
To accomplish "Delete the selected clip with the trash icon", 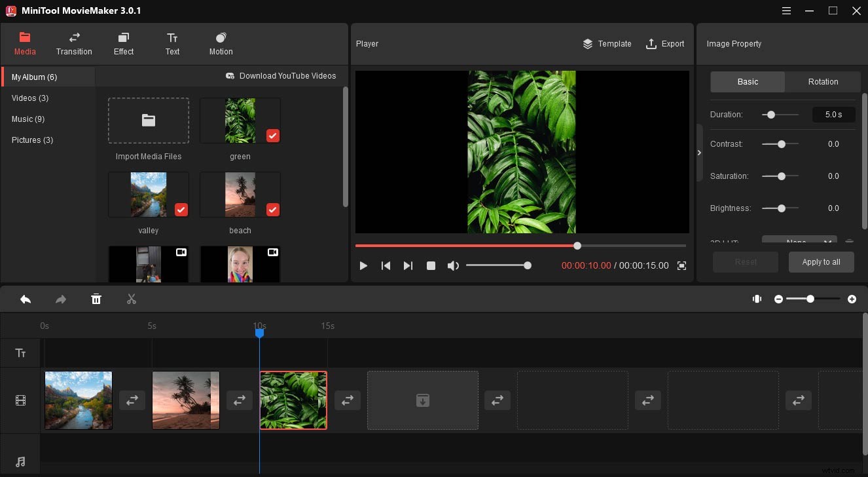I will click(96, 299).
